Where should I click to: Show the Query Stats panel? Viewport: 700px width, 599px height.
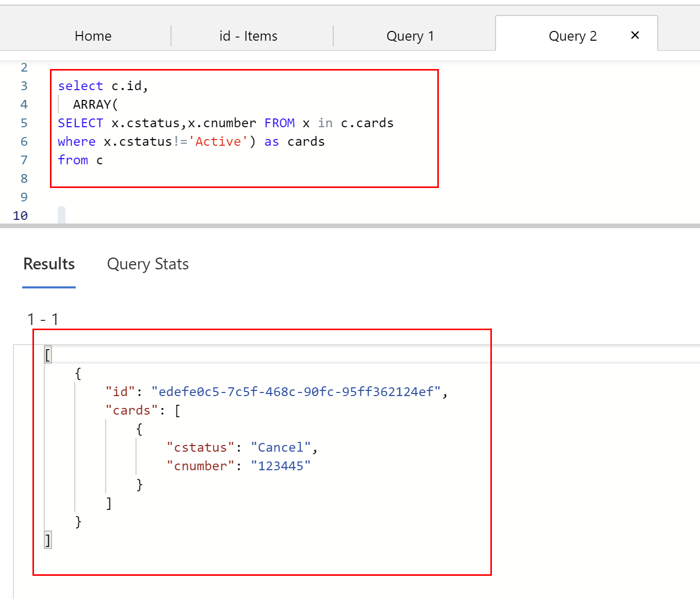(x=148, y=264)
